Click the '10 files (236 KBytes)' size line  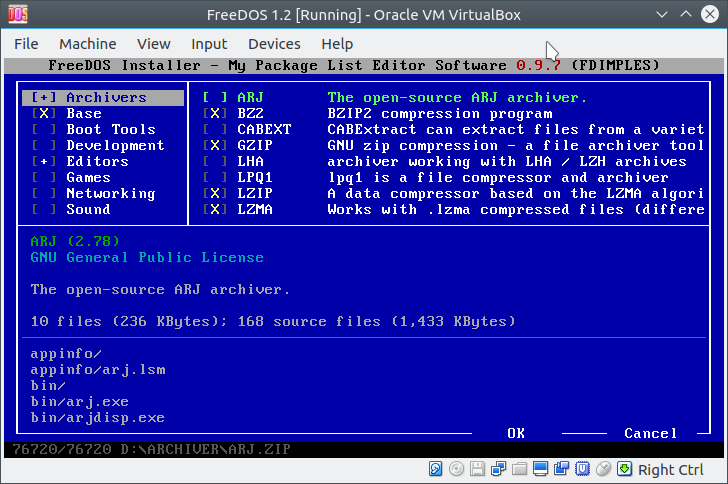[129, 321]
